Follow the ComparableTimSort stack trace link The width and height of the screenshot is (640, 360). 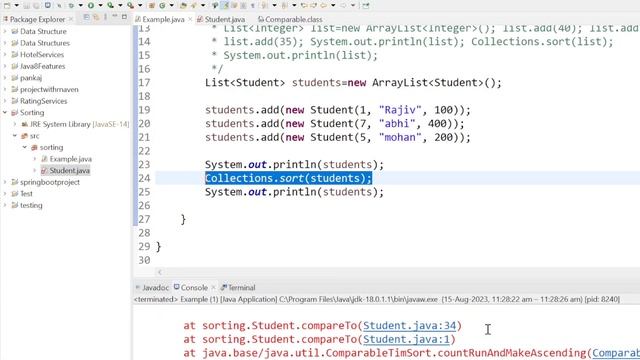(616, 353)
